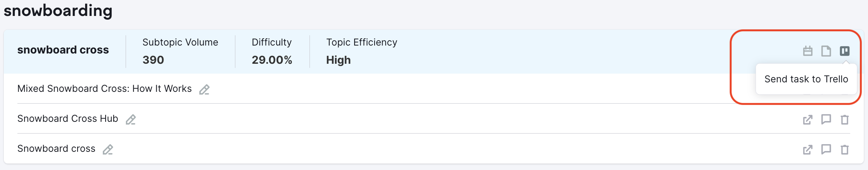The height and width of the screenshot is (170, 868).
Task: Click the calendar icon in the subtopic header
Action: [807, 51]
